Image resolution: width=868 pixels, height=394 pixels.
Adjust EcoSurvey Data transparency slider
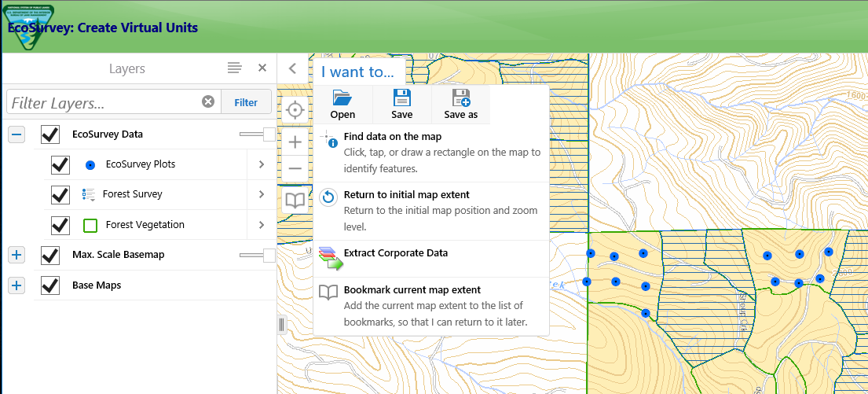269,134
